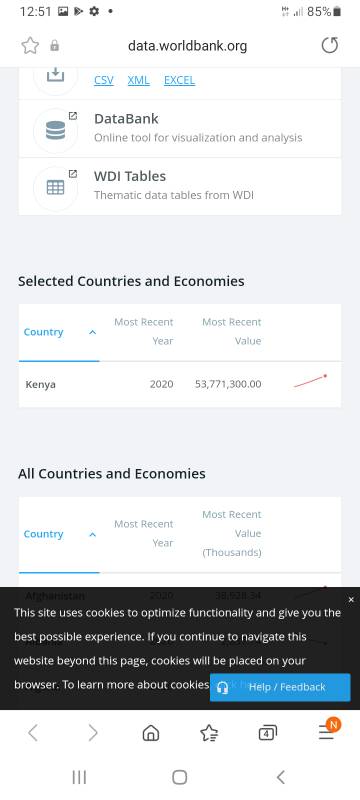
Task: Go back with the browser back arrow
Action: 33,733
